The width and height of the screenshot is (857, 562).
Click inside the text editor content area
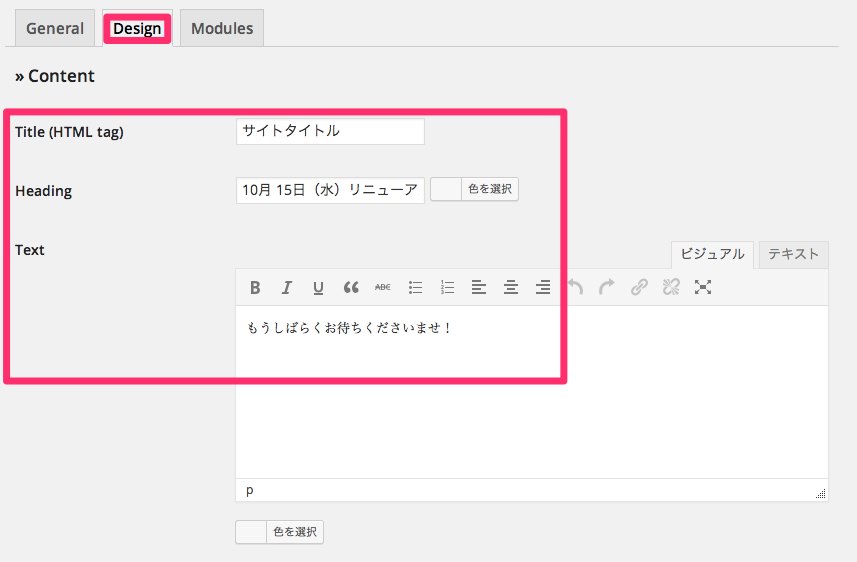click(532, 392)
